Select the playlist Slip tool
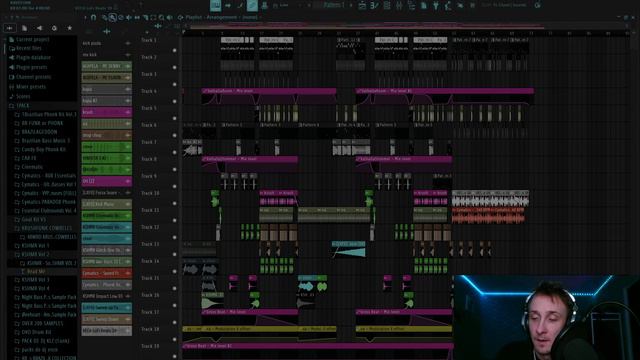Viewport: 640px width, 360px height. coord(137,18)
